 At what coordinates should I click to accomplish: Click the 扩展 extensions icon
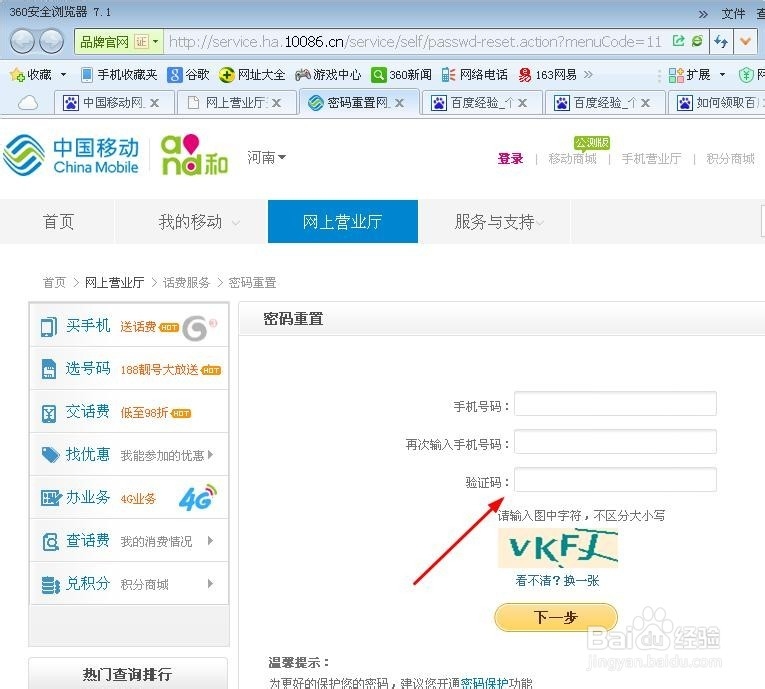[x=676, y=75]
